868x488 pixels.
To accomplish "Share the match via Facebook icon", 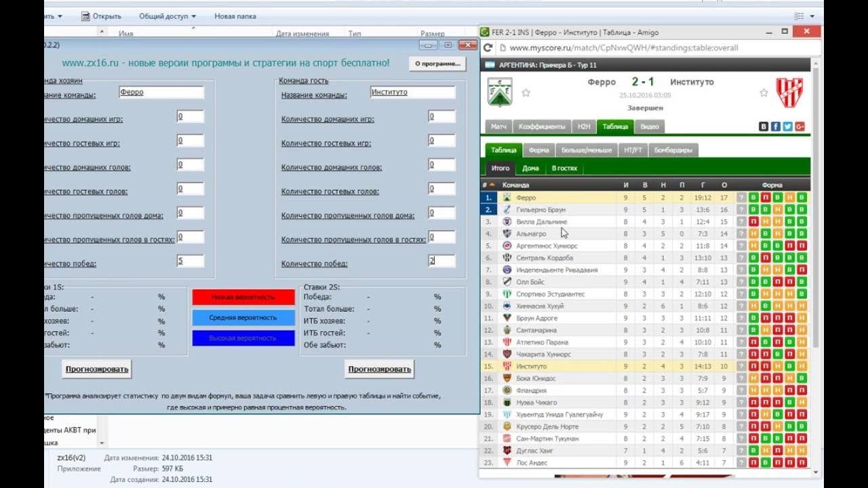I will pos(776,126).
